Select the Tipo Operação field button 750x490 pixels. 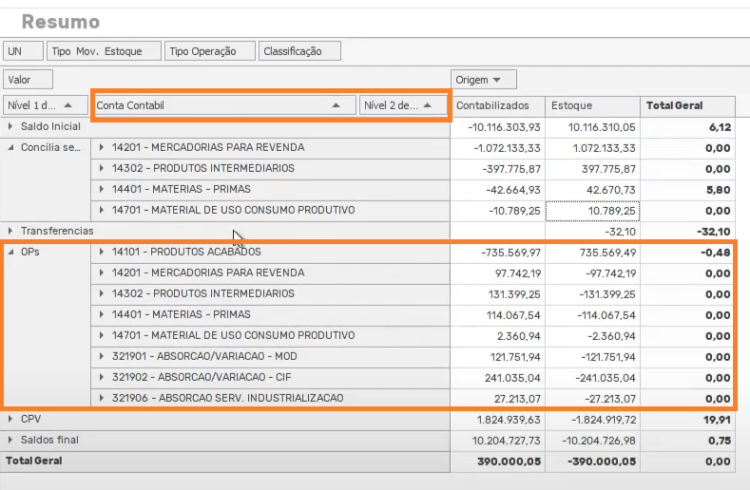coord(210,51)
